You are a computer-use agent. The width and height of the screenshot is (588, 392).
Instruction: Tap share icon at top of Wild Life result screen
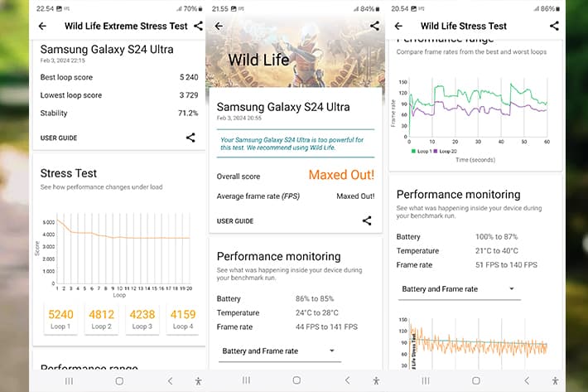pos(374,26)
